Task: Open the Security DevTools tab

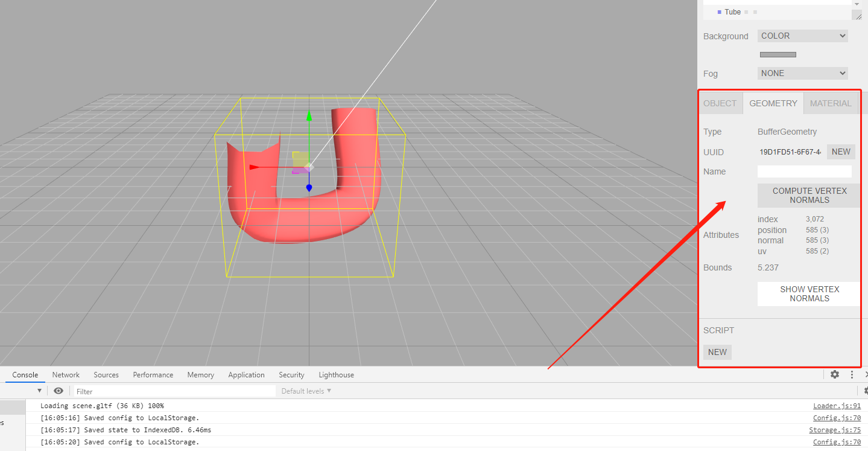Action: pos(291,375)
